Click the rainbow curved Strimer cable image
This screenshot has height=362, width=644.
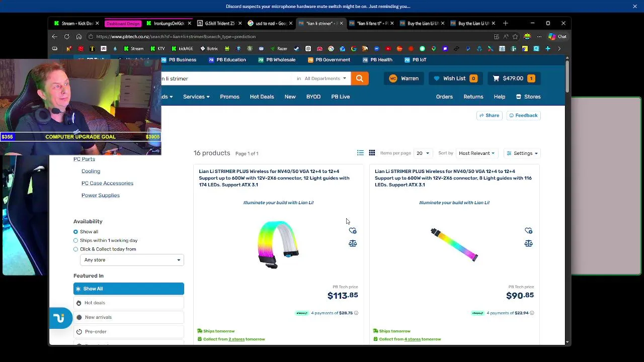[278, 245]
